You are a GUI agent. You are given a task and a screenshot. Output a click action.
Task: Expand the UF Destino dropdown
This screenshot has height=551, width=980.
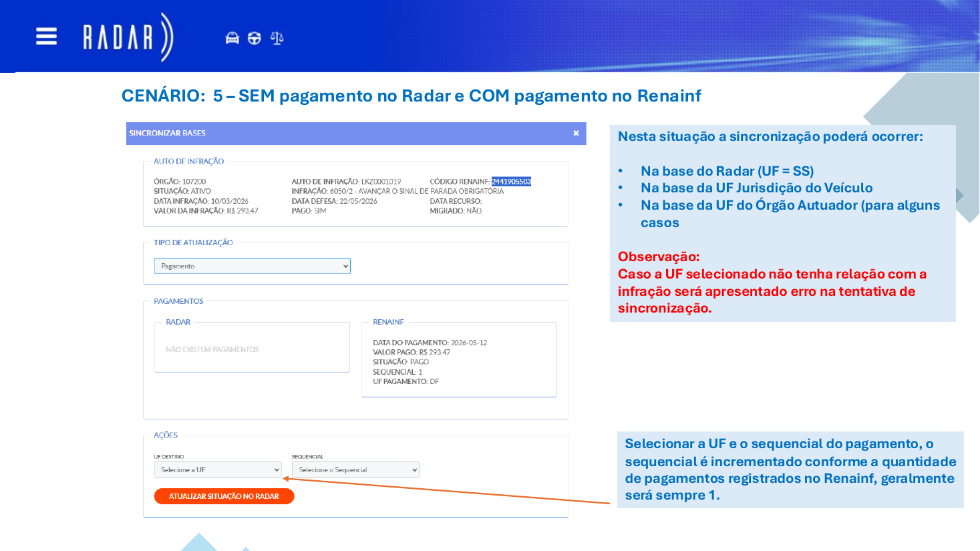click(218, 470)
